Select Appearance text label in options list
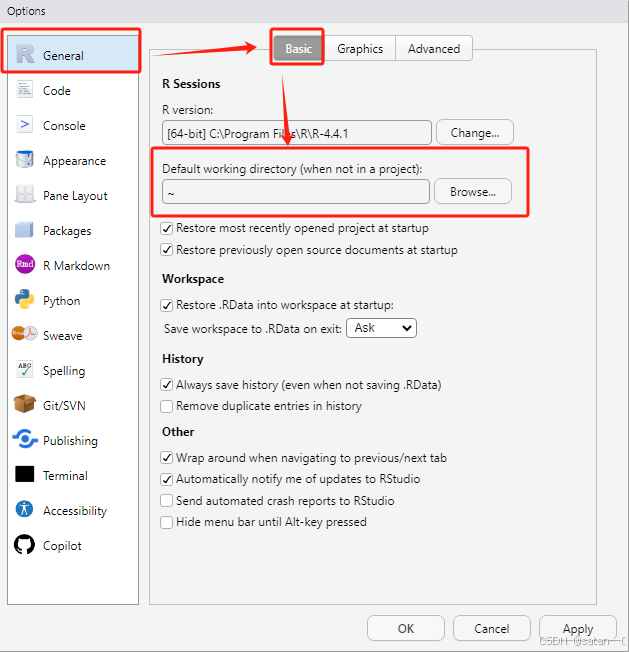Image resolution: width=629 pixels, height=652 pixels. [74, 161]
